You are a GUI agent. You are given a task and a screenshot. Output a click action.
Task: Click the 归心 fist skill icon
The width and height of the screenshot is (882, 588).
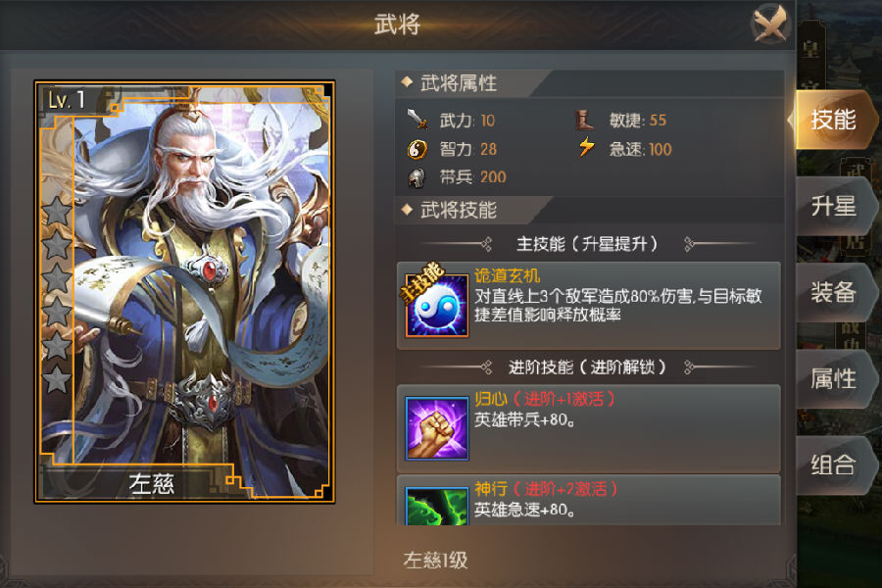437,428
